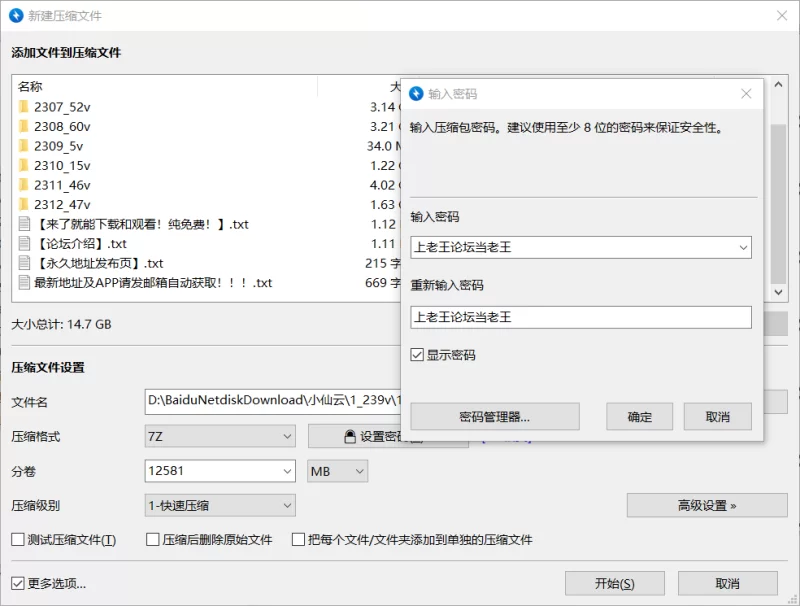Open 密码管理器 button
Screen dimensions: 800x606
coord(495,417)
